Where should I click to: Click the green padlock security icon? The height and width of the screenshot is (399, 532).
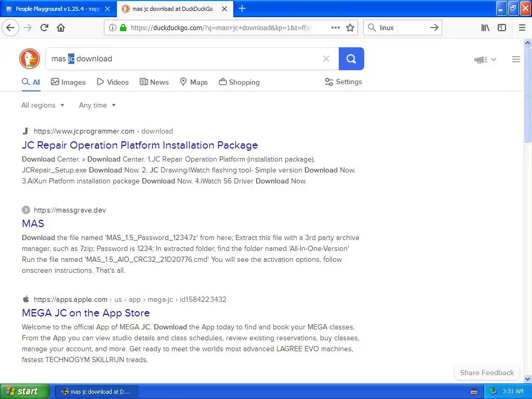(123, 28)
